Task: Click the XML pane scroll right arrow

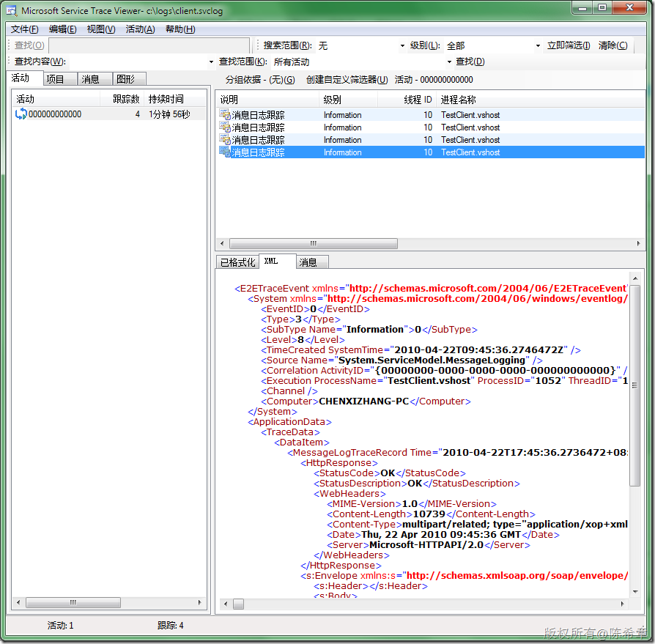Action: pos(623,604)
